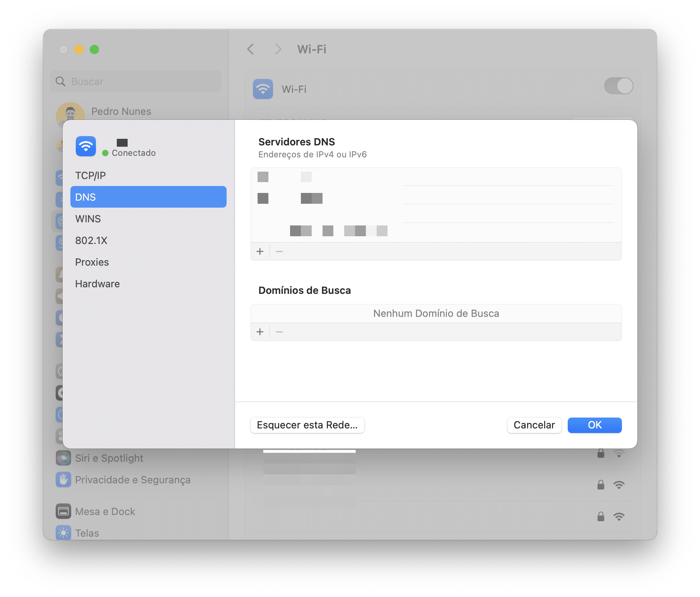Add a new DNS server with plus
This screenshot has height=597, width=700.
pos(260,252)
